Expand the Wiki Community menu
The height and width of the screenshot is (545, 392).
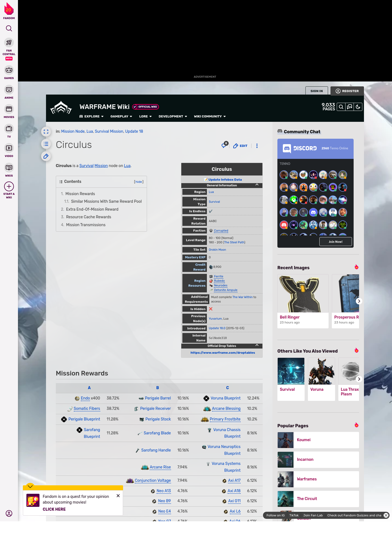point(210,116)
